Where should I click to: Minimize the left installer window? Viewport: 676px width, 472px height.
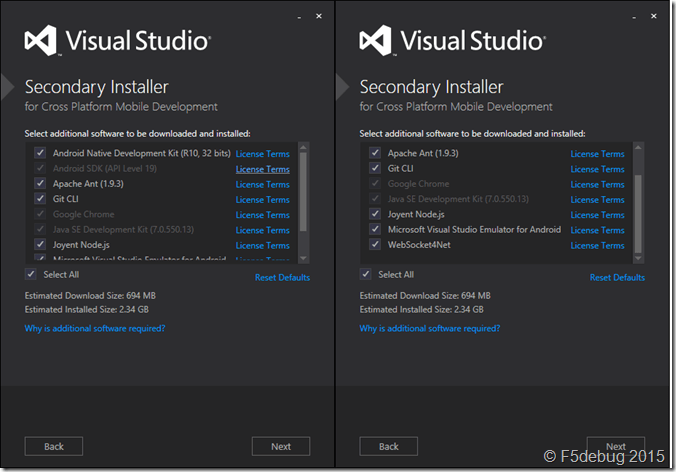pyautogui.click(x=299, y=16)
